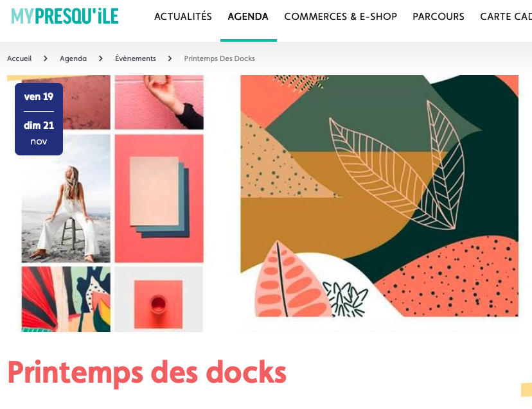Open the Actualités menu item
This screenshot has width=532, height=409.
(183, 16)
